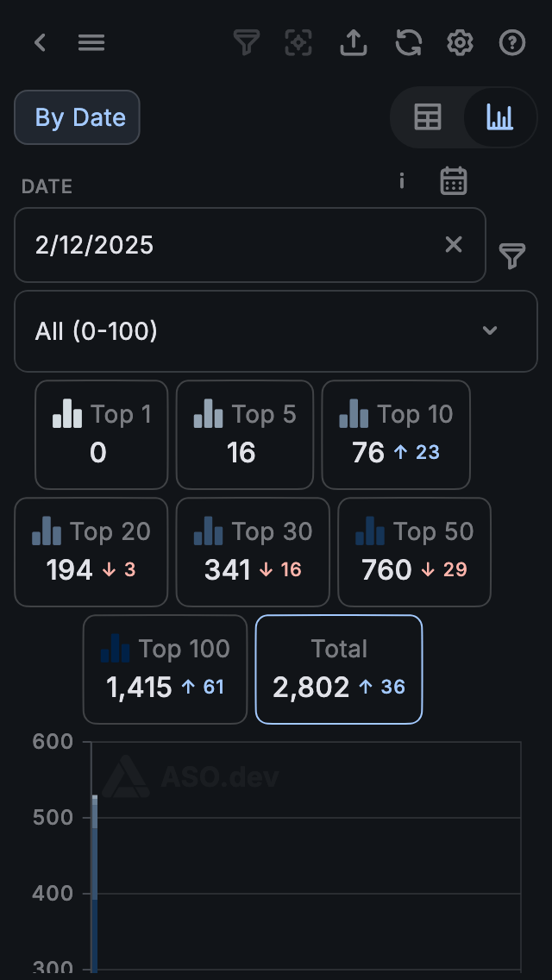Click the filter icon beside the date field
The width and height of the screenshot is (552, 980).
(x=512, y=255)
